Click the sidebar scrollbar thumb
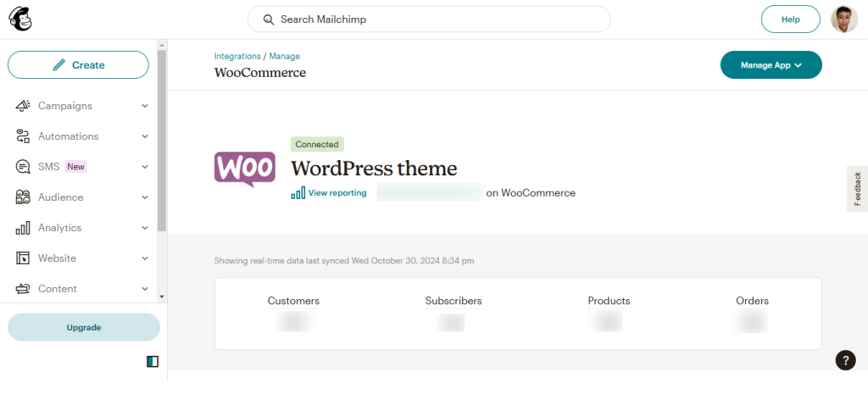The width and height of the screenshot is (868, 399). pyautogui.click(x=162, y=141)
